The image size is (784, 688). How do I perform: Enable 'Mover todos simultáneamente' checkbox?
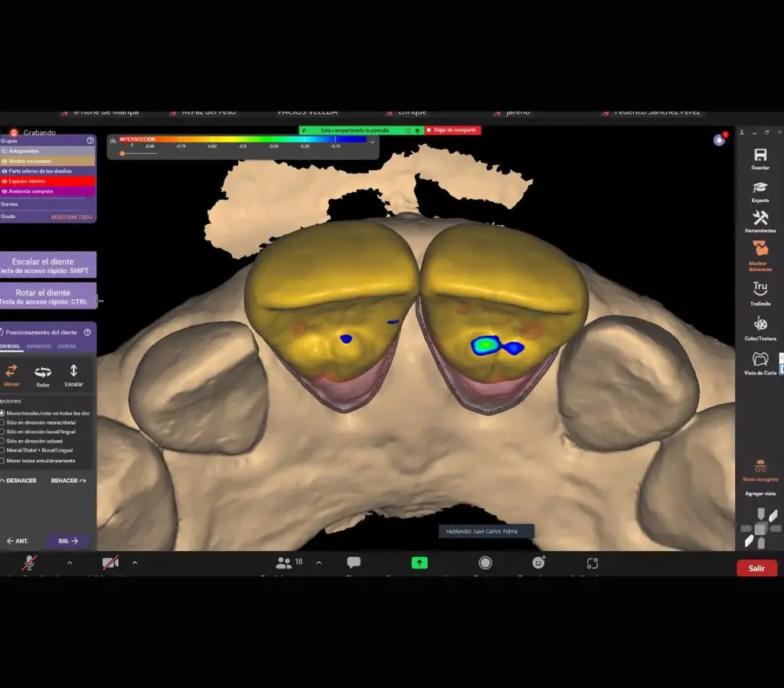pyautogui.click(x=2, y=461)
